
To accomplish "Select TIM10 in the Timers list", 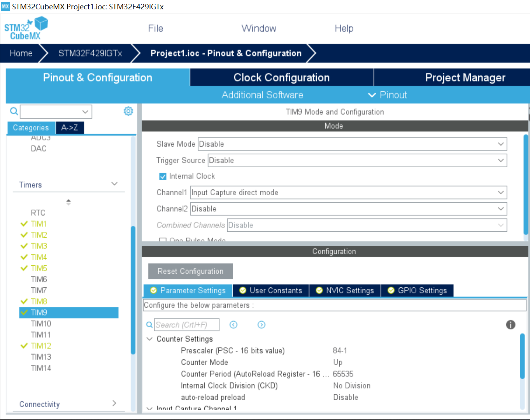I will tap(41, 324).
